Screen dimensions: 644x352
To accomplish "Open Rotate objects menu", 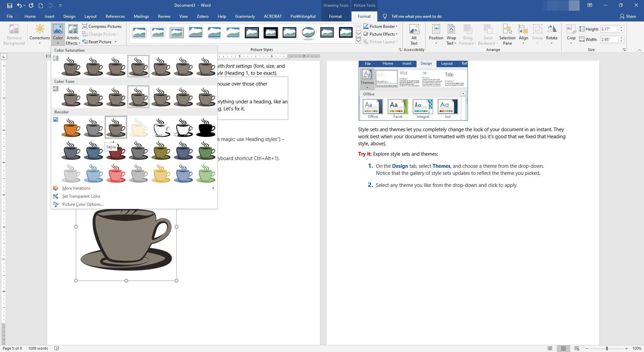I will pyautogui.click(x=551, y=34).
